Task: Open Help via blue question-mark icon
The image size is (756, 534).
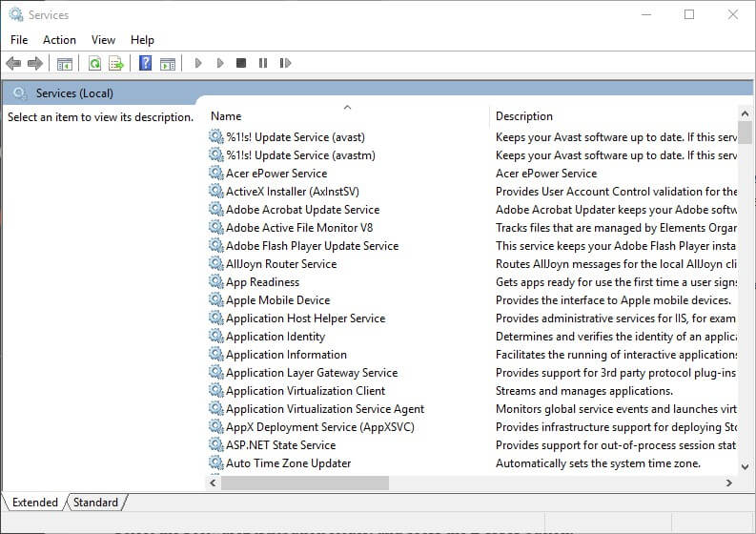Action: pyautogui.click(x=145, y=63)
